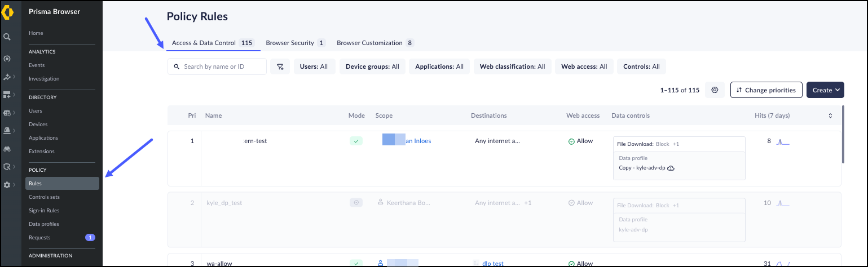Switch to Access & Data Control tab
This screenshot has width=868, height=267.
[x=213, y=43]
